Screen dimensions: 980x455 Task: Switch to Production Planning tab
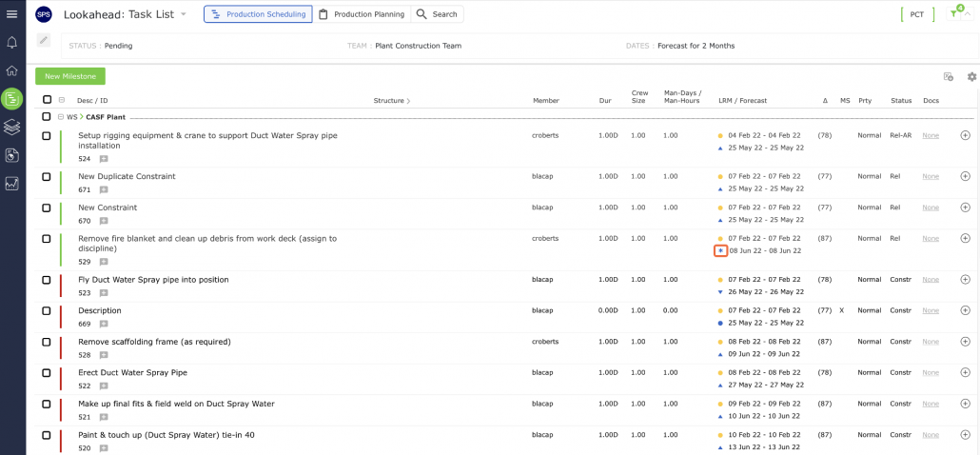[x=362, y=14]
